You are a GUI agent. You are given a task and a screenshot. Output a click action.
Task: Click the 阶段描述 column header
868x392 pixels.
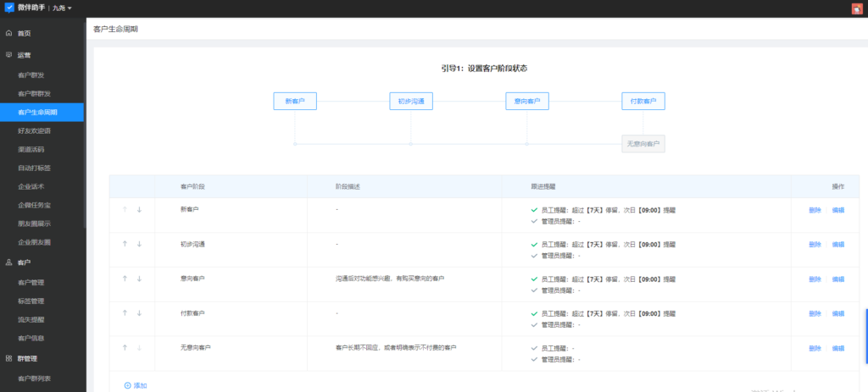(347, 187)
